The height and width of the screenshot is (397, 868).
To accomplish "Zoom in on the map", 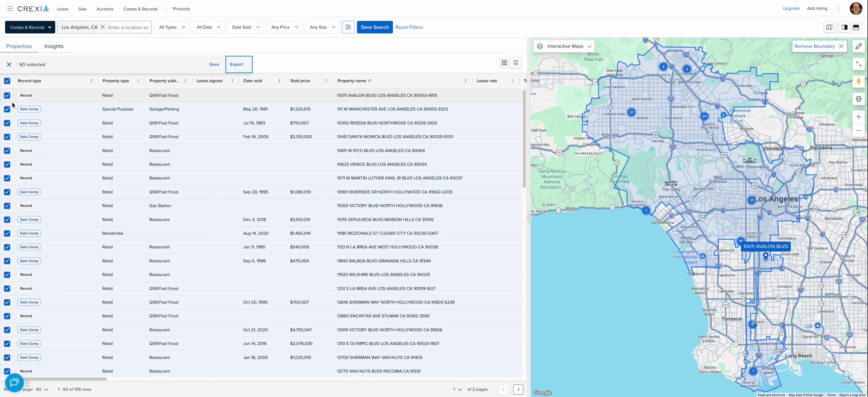I will [858, 117].
